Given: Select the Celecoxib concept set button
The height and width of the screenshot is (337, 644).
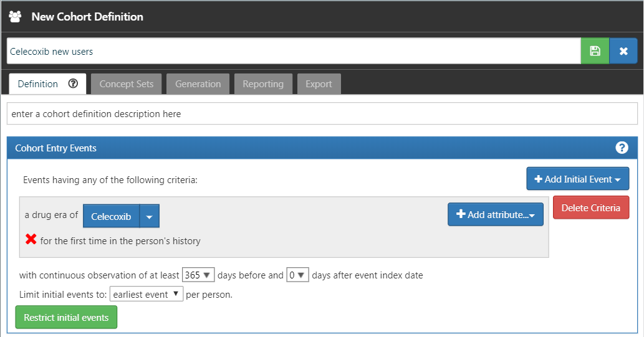Looking at the screenshot, I should pos(112,216).
